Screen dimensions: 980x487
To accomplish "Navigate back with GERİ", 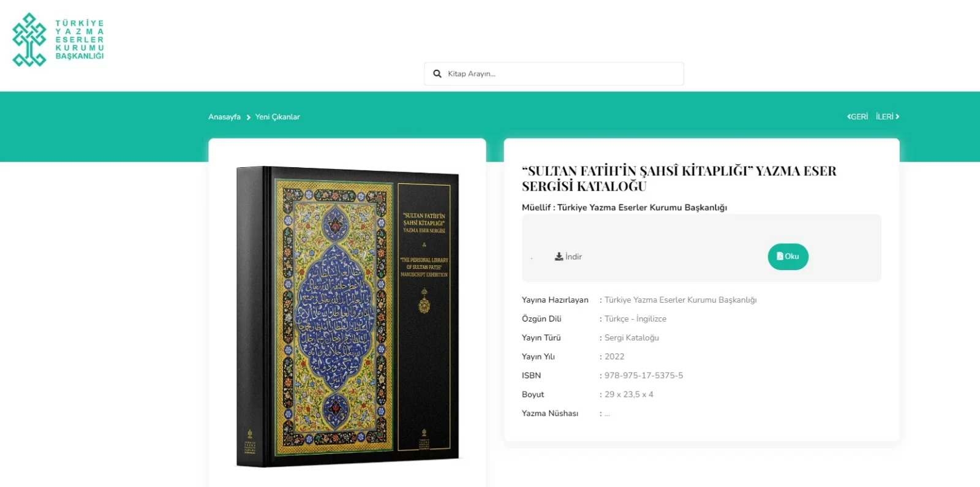I will point(858,116).
